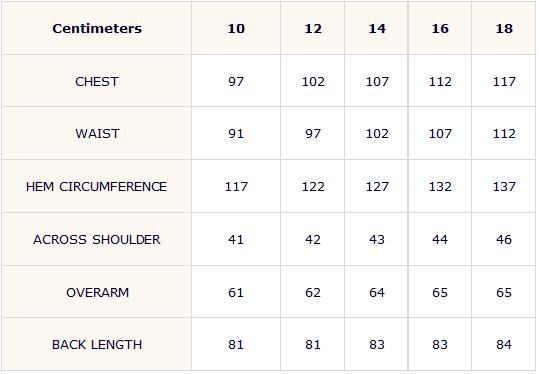Select hem circumference value 137
This screenshot has height=374, width=539.
click(504, 187)
